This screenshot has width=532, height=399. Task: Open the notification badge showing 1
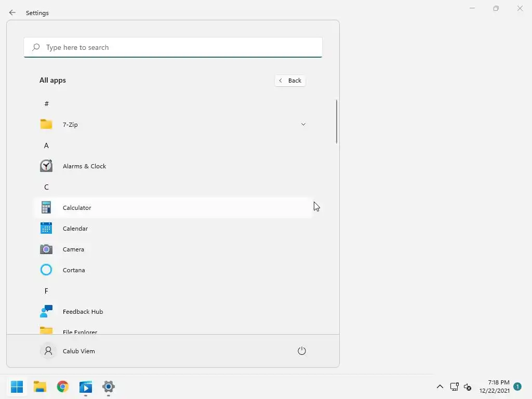pos(518,387)
